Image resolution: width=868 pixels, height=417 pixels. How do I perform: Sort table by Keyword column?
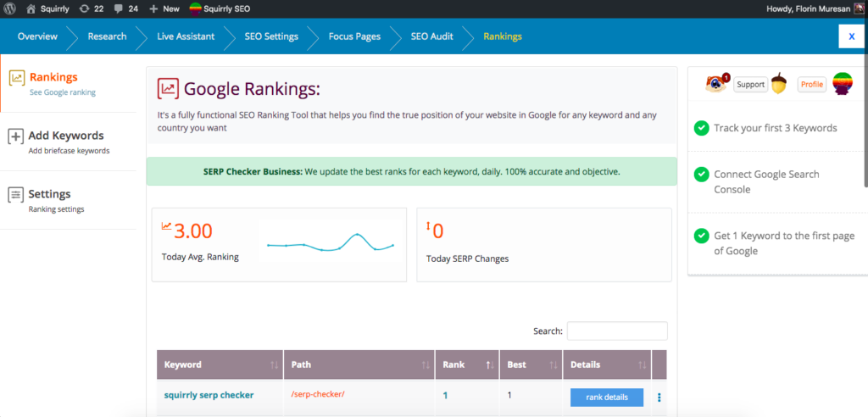pos(220,365)
